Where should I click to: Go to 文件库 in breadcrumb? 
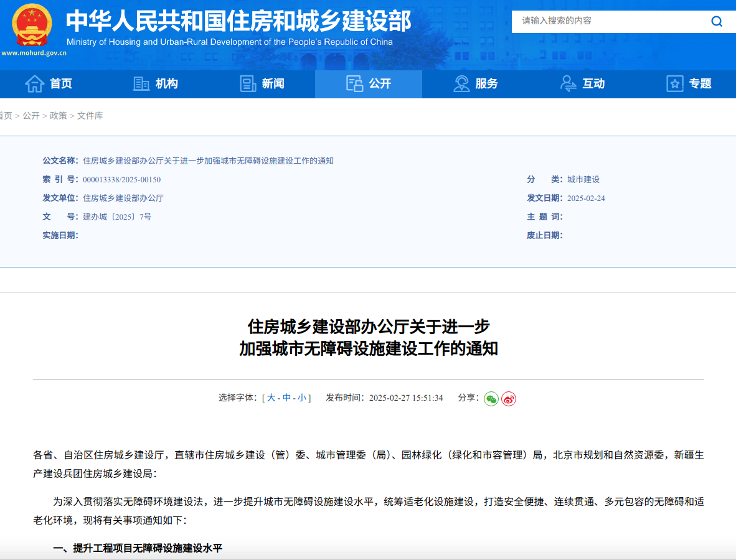click(90, 116)
